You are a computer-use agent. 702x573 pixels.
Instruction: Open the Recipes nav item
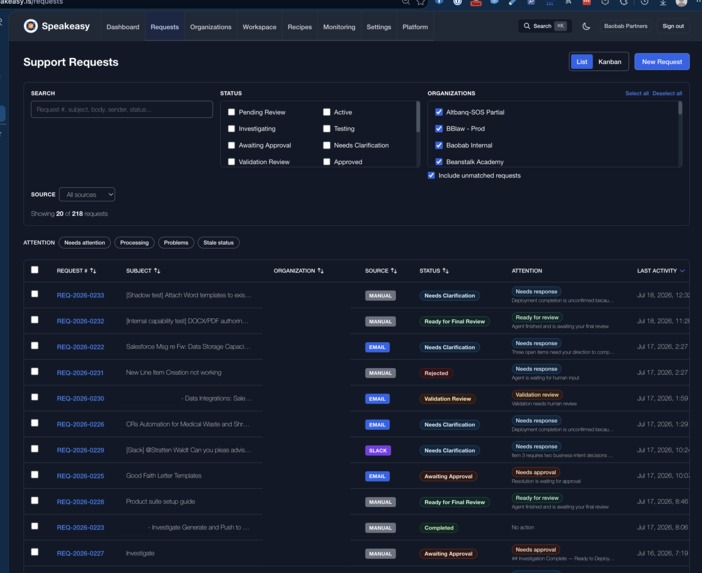coord(300,27)
